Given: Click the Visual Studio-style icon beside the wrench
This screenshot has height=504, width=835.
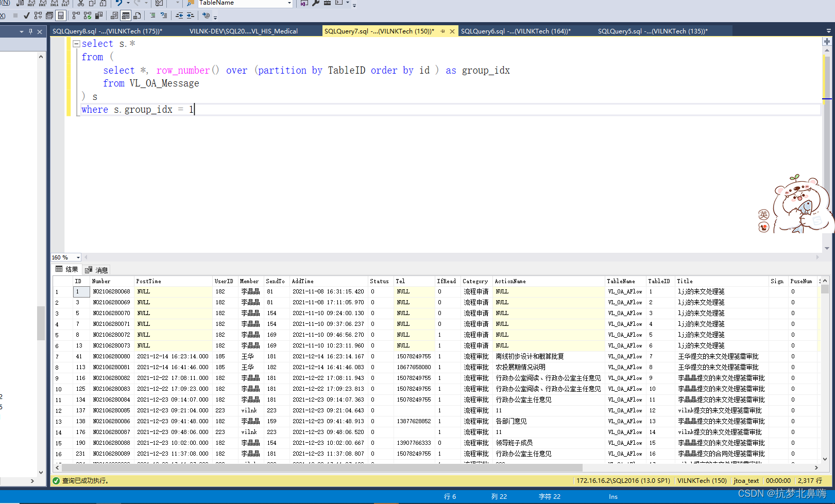Looking at the screenshot, I should click(304, 3).
